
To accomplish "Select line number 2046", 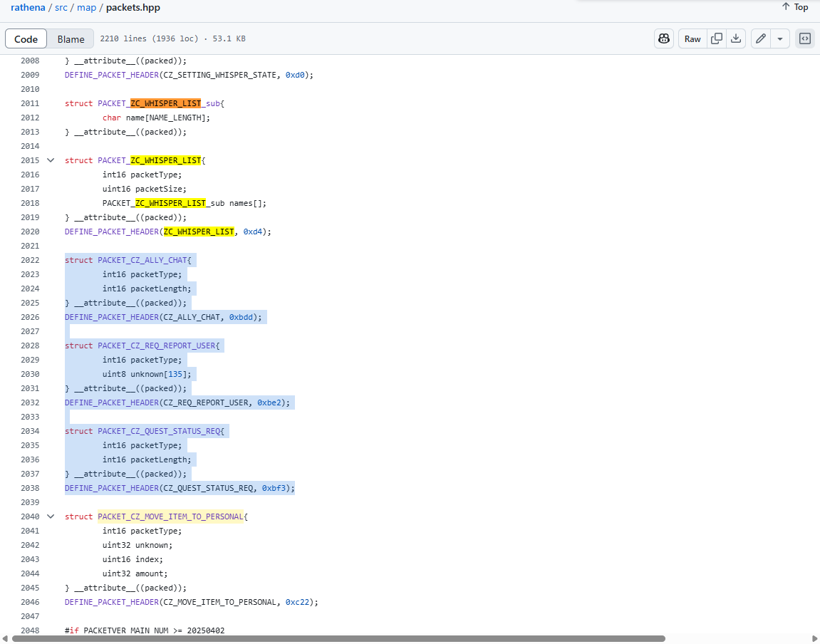I will point(30,602).
